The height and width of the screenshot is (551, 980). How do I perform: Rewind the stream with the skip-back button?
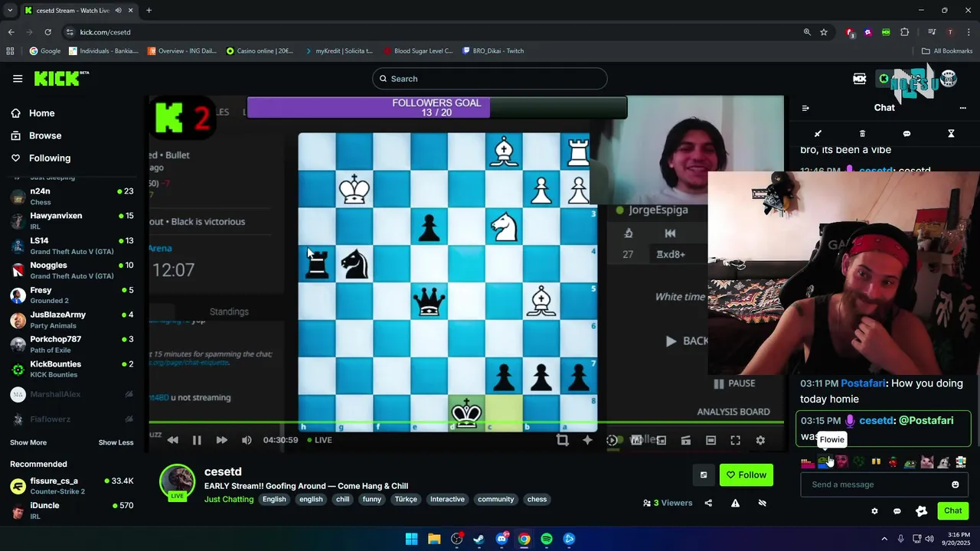pyautogui.click(x=173, y=440)
